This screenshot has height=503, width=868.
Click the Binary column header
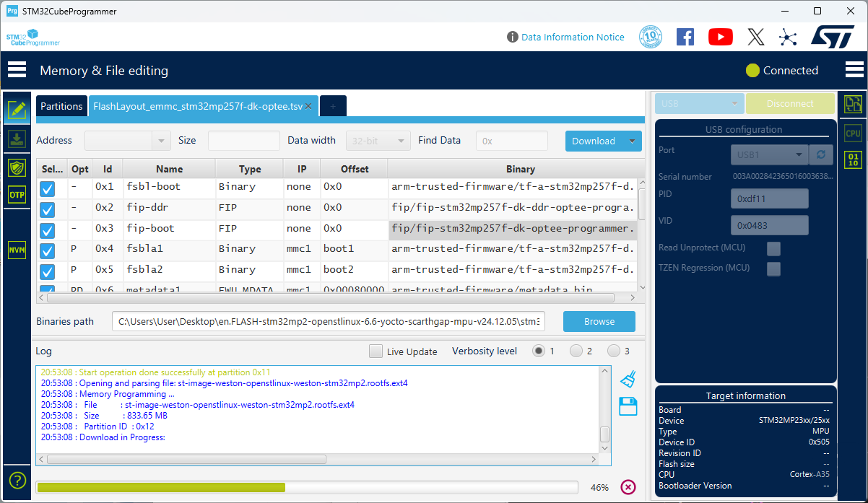[520, 169]
